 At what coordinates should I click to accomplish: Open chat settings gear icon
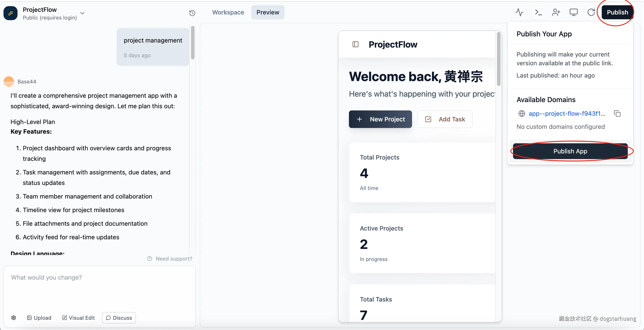tap(14, 318)
